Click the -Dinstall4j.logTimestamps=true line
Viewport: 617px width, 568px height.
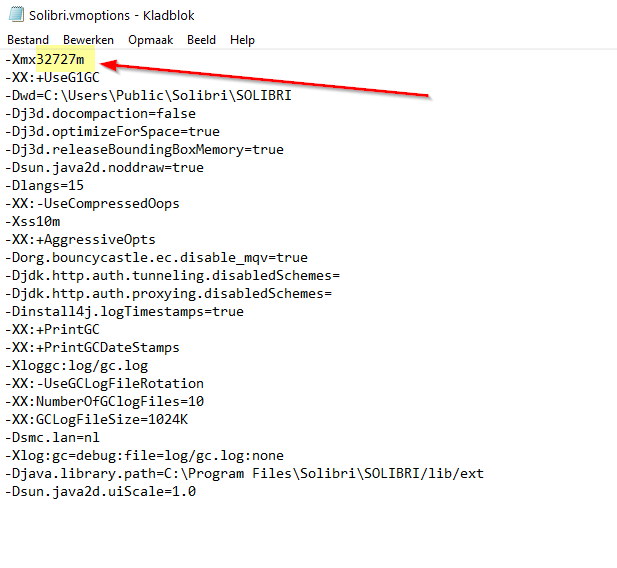point(124,311)
